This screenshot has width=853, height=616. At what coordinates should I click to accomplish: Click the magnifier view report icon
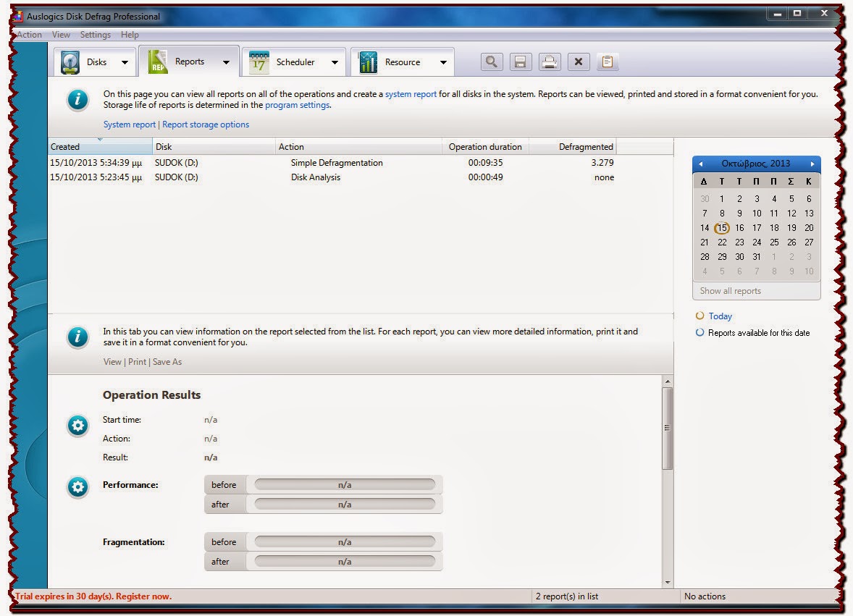(491, 62)
